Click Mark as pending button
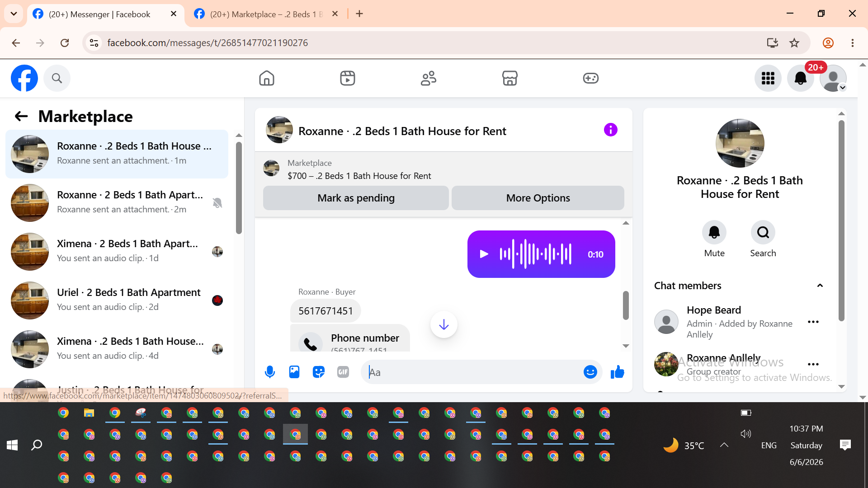This screenshot has width=868, height=488. pyautogui.click(x=356, y=198)
